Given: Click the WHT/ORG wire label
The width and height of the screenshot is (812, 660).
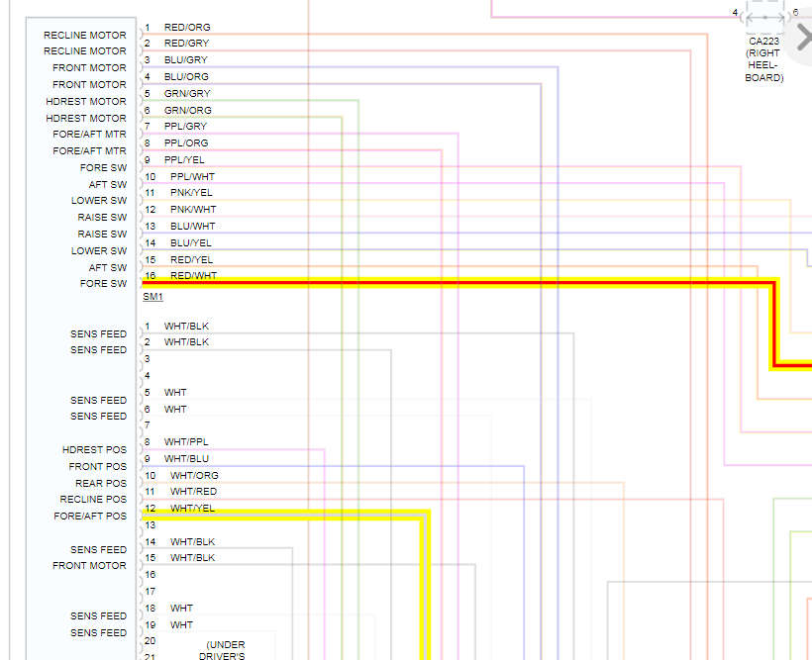Looking at the screenshot, I should click(x=194, y=475).
